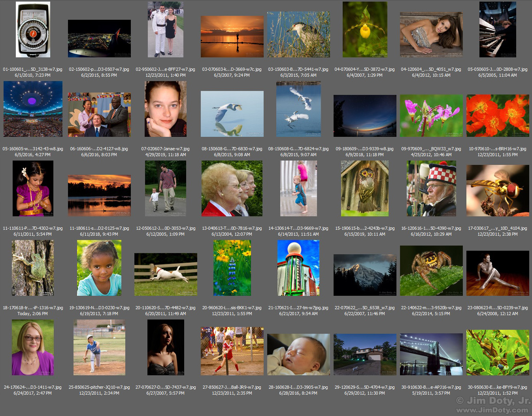Click the '6/14/2013, 11:51 AM' date text
The height and width of the screenshot is (416, 532).
tap(298, 234)
